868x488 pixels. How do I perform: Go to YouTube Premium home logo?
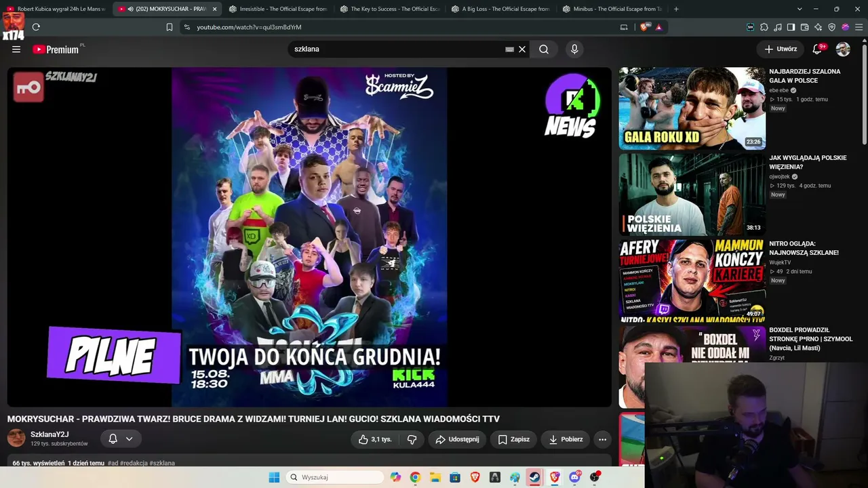tap(56, 49)
